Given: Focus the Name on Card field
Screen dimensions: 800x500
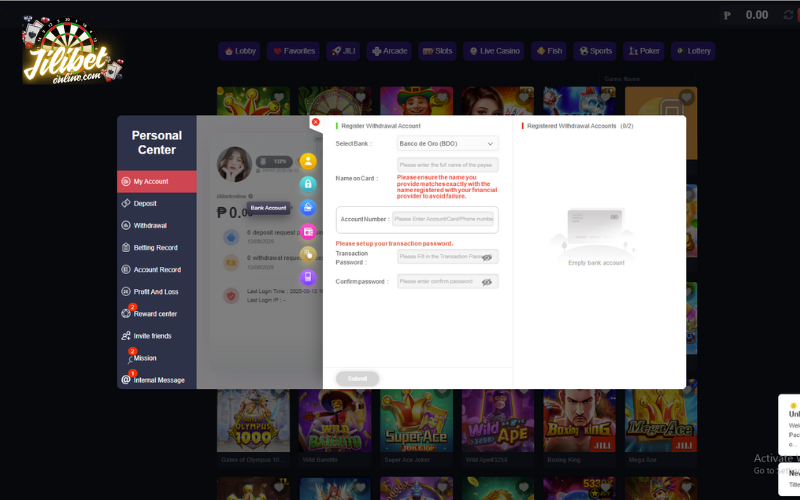Looking at the screenshot, I should (447, 165).
